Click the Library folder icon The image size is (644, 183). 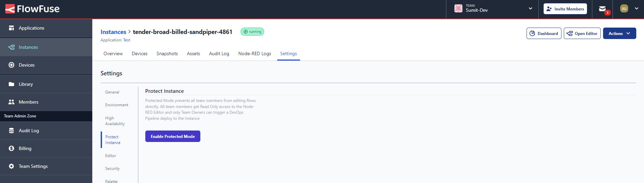(11, 84)
